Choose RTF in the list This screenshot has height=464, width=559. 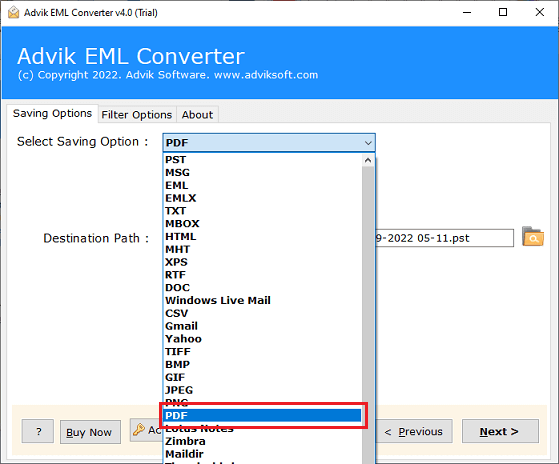(262, 275)
